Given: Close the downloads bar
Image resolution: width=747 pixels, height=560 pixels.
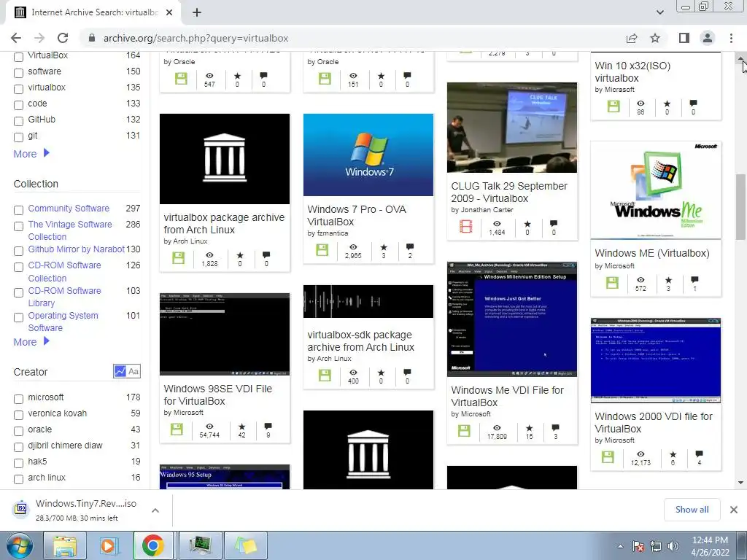Looking at the screenshot, I should click(x=734, y=510).
